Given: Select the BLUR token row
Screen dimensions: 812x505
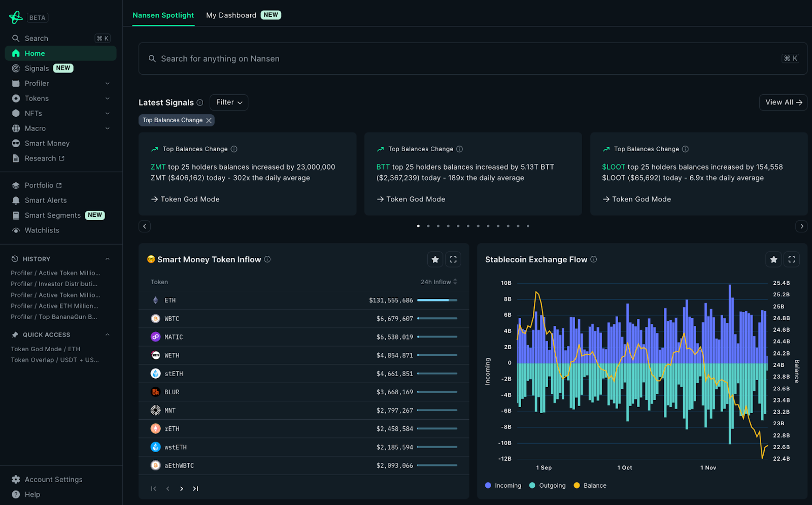Looking at the screenshot, I should pyautogui.click(x=303, y=392).
